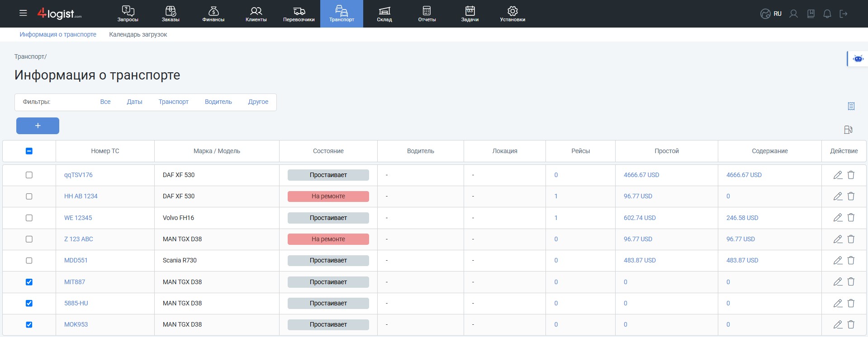Click the logout icon
868x337 pixels.
coord(844,14)
